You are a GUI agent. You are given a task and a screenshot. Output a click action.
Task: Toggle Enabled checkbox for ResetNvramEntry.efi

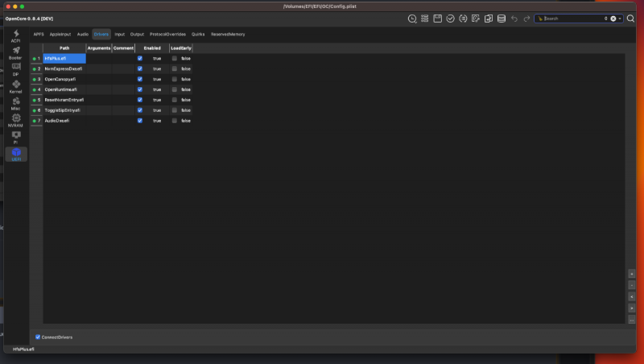point(139,100)
